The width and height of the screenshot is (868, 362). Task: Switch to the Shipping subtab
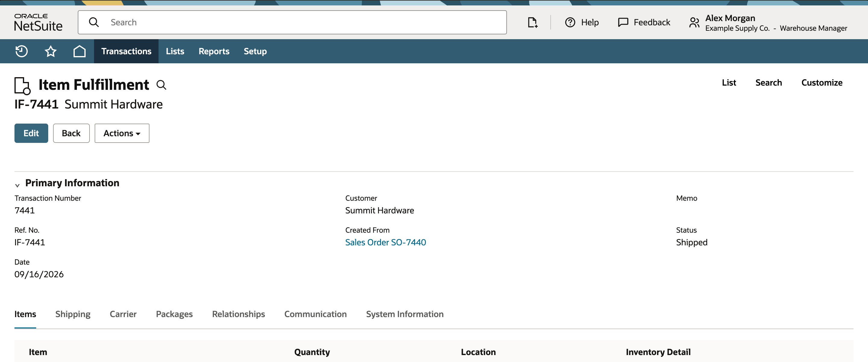click(x=73, y=314)
